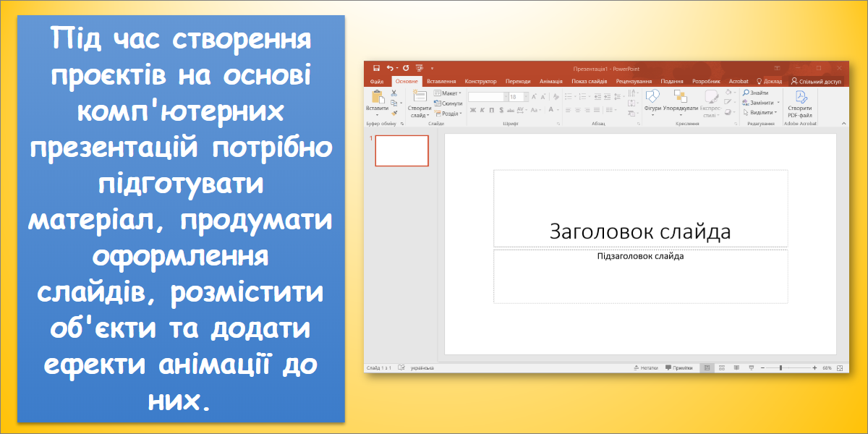Expand the Макет layout dropdown

click(x=448, y=93)
